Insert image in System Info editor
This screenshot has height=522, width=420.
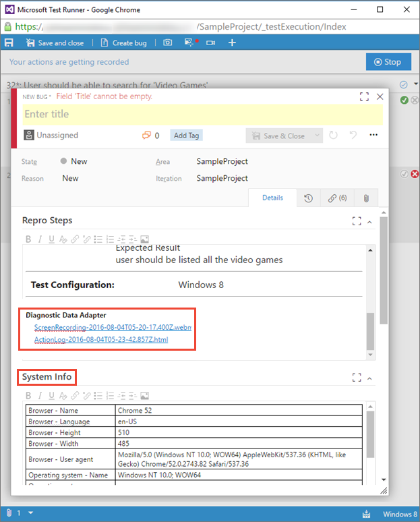[x=145, y=395]
